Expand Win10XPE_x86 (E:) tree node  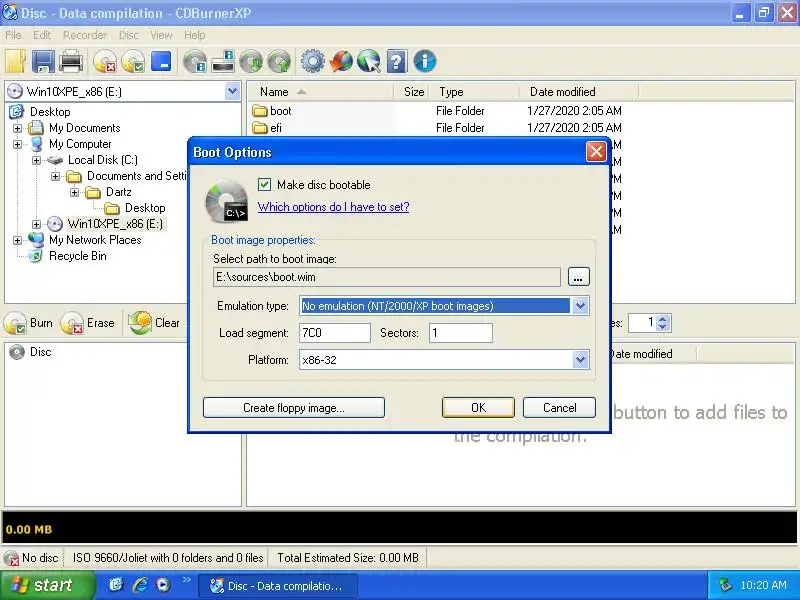36,224
